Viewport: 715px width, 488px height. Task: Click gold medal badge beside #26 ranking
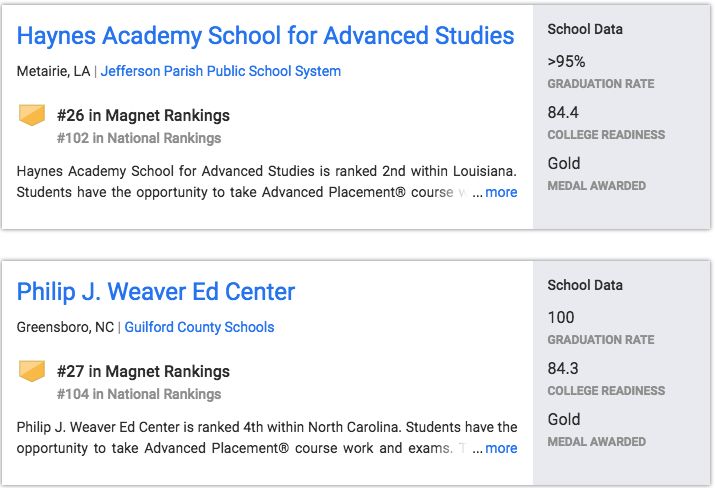(x=32, y=115)
